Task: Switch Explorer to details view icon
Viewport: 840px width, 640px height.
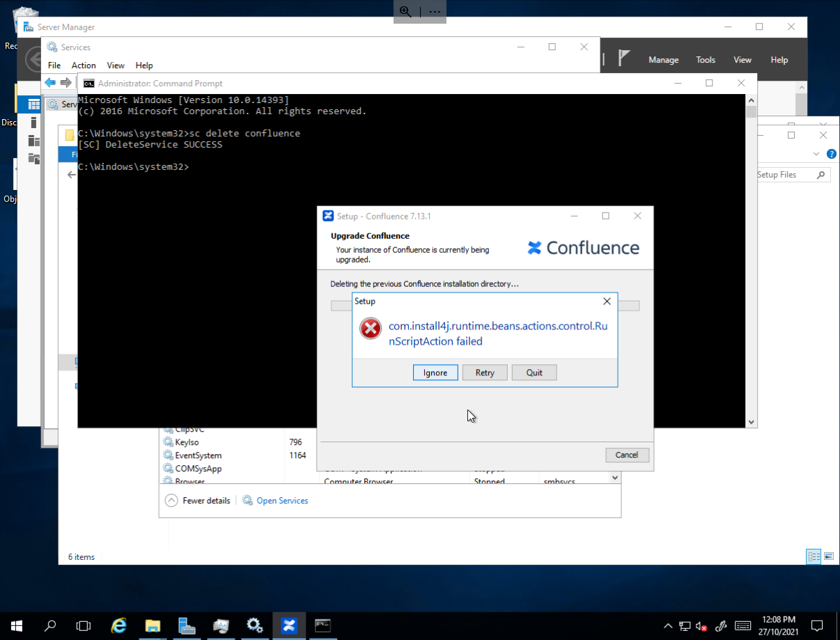Action: tap(814, 556)
